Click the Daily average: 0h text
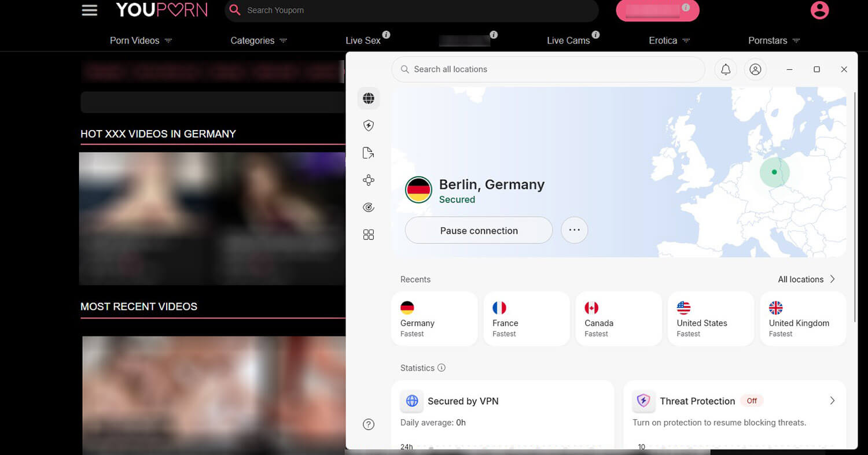Screen dimensions: 868x455 [433, 423]
